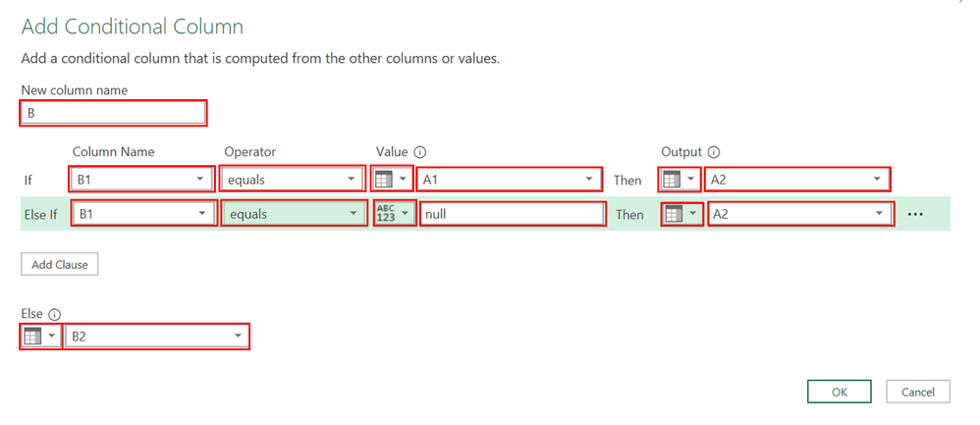980x425 pixels.
Task: Click the table icon in Else If Output
Action: point(673,214)
